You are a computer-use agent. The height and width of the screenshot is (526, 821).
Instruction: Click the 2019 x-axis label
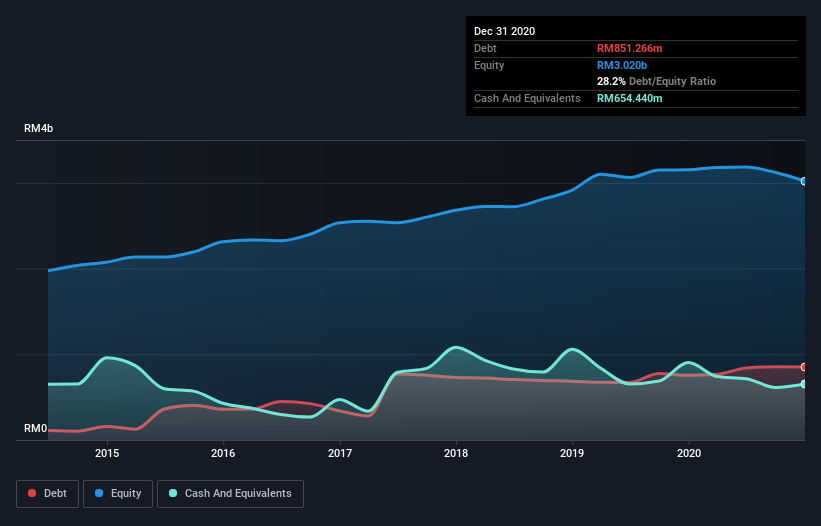572,453
